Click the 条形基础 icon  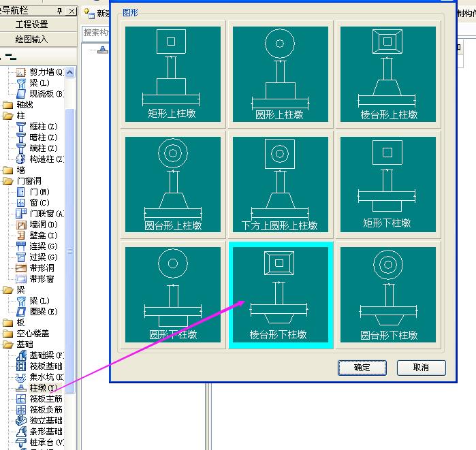tap(20, 432)
